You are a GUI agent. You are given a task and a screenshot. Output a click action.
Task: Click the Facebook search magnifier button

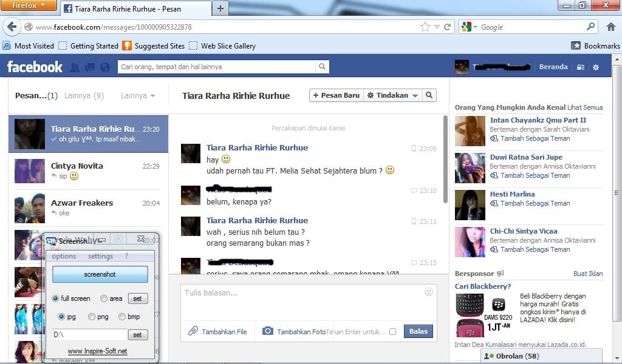pos(322,67)
